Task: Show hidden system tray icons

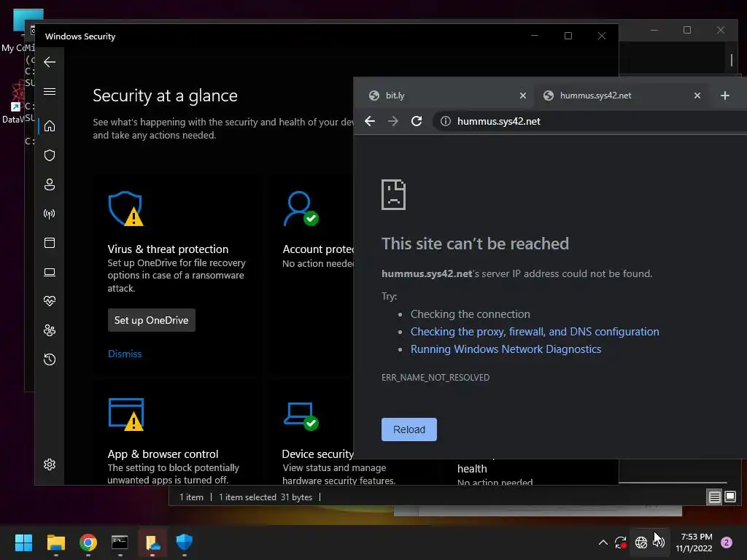Action: pyautogui.click(x=603, y=542)
